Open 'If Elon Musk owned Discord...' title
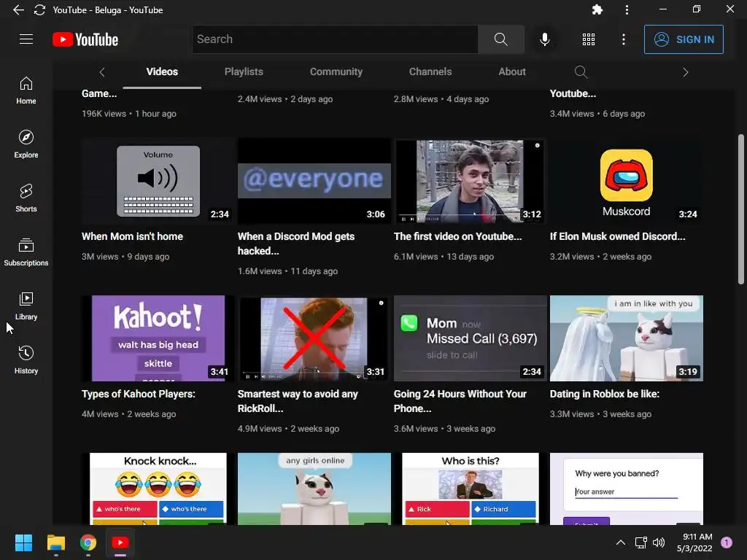Screen dimensions: 747x560 pyautogui.click(x=617, y=237)
